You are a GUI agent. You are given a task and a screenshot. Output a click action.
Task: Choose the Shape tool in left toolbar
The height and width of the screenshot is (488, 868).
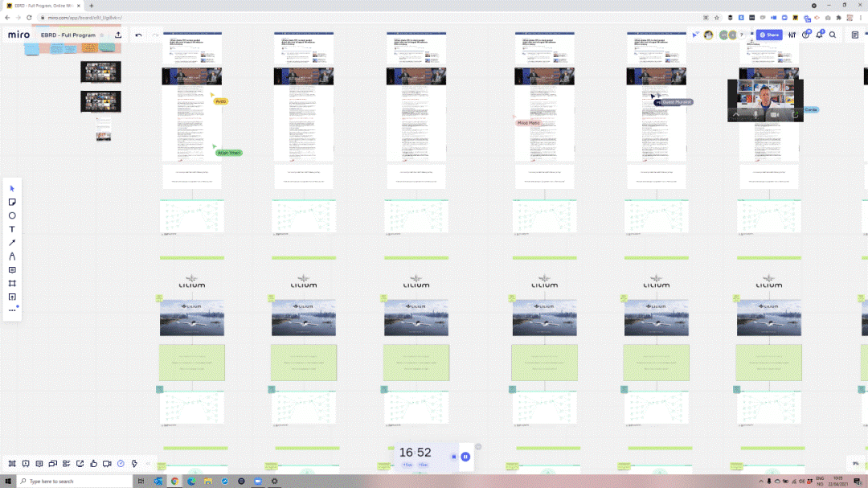[12, 215]
